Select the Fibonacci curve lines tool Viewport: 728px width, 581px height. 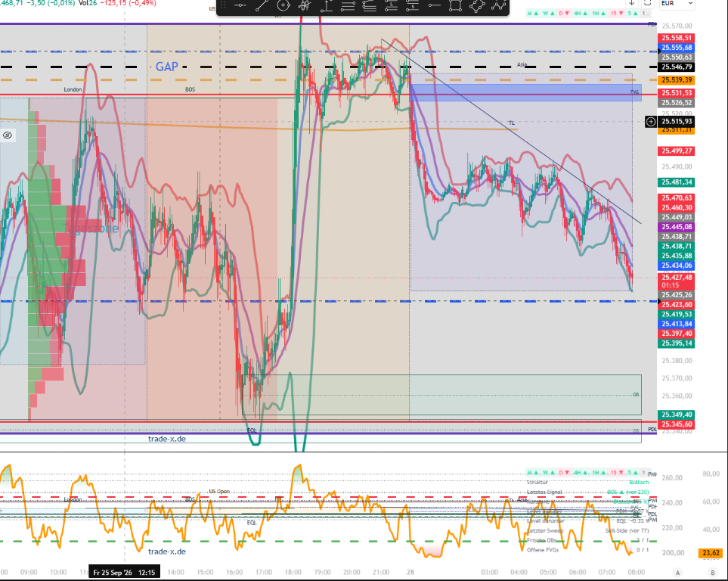370,5
